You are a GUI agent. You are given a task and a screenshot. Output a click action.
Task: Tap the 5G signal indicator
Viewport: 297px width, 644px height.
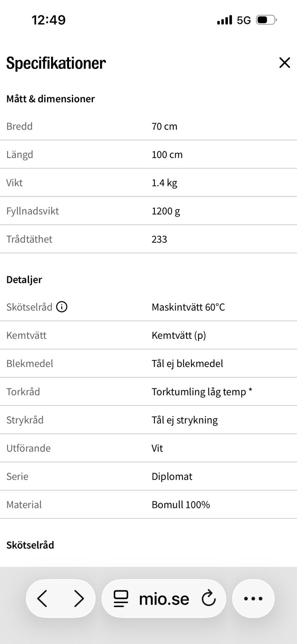point(244,20)
